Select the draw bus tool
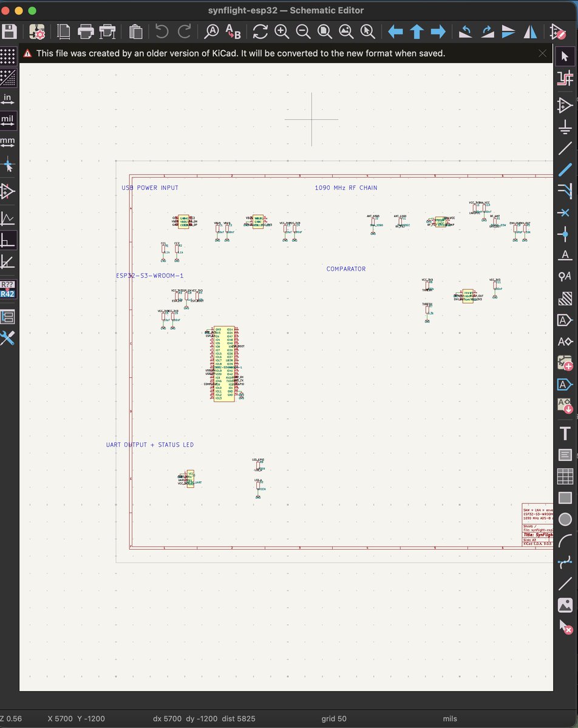578x728 pixels. point(565,170)
